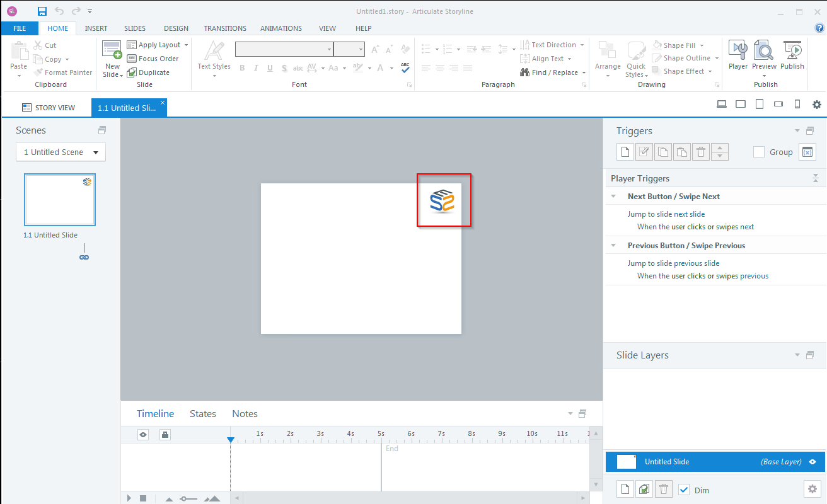Screen dimensions: 827x504
Task: Click the Undo arrow in title bar
Action: click(x=59, y=11)
